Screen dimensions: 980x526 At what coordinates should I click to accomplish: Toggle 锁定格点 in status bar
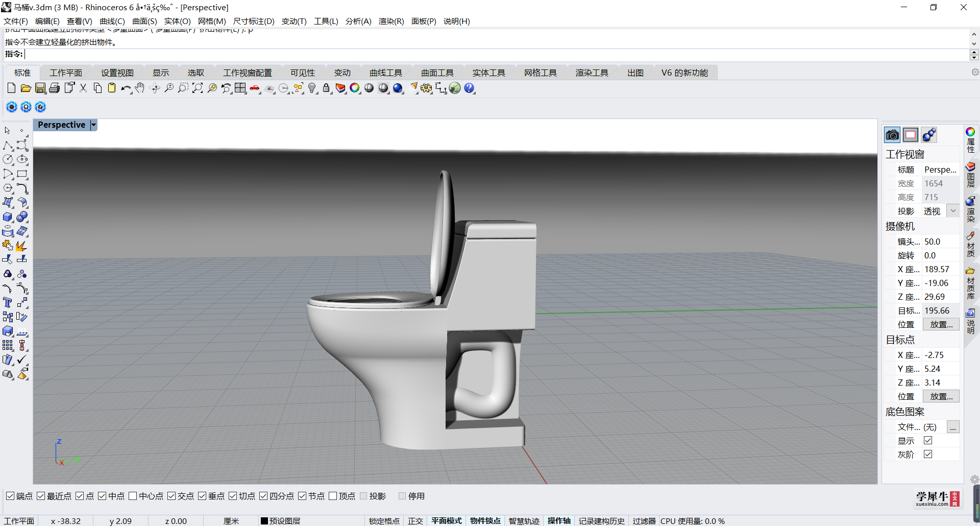tap(384, 521)
